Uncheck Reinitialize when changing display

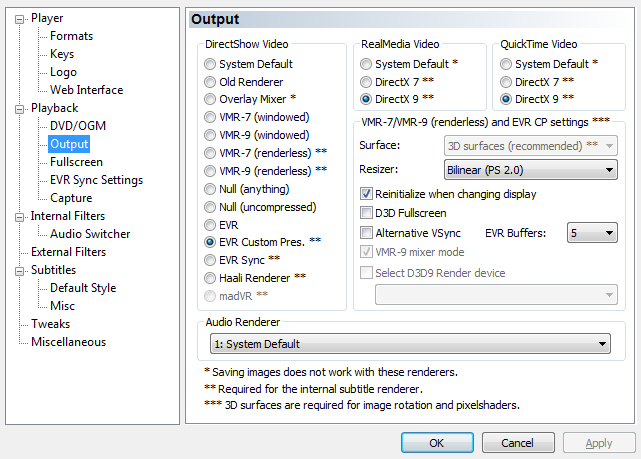[366, 194]
